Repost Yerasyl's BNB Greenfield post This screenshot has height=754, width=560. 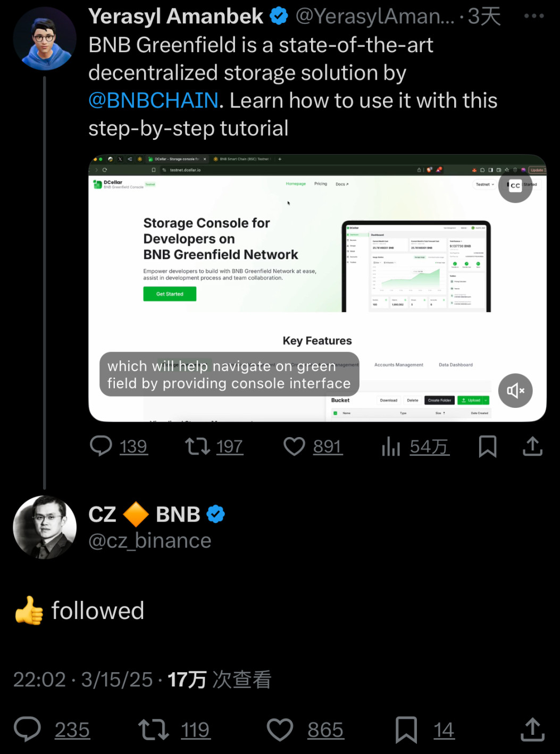coord(197,446)
